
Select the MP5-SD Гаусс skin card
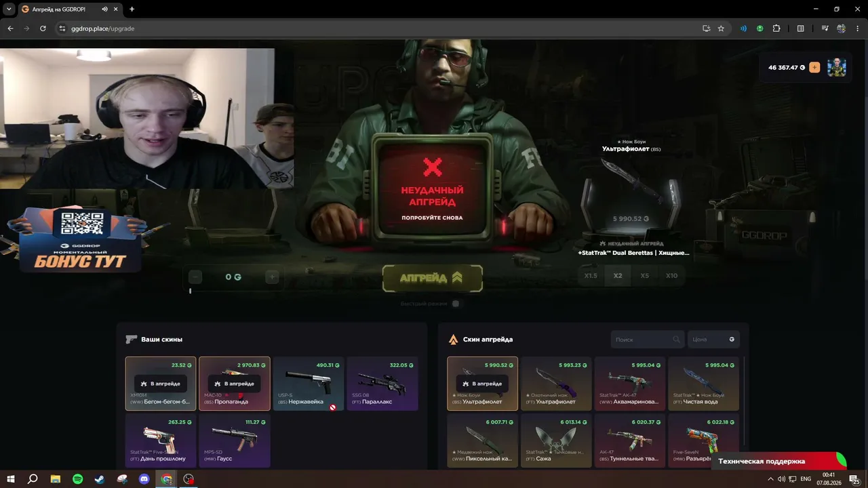point(235,441)
